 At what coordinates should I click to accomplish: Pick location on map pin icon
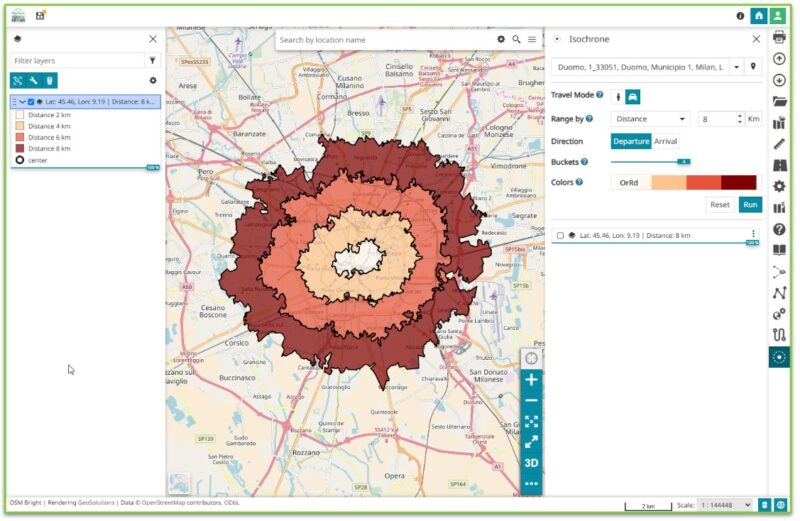click(x=753, y=66)
